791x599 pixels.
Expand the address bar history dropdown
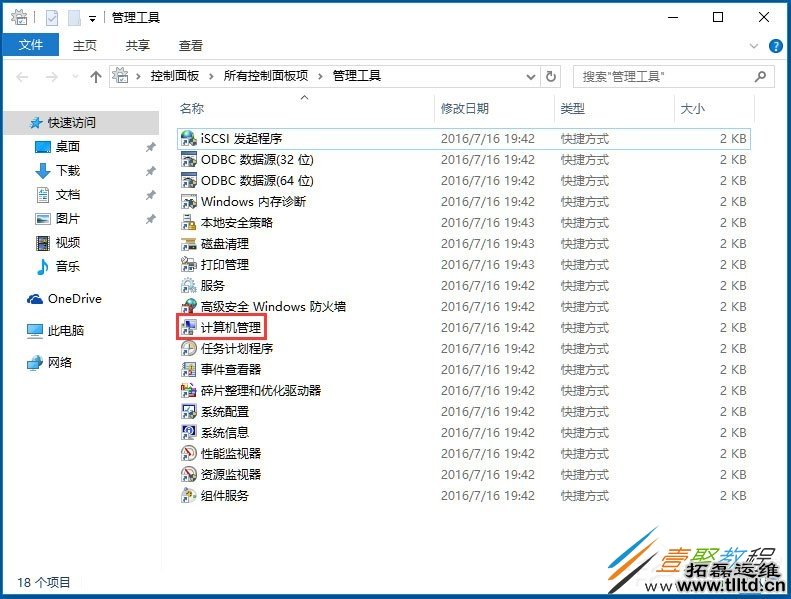click(x=531, y=77)
